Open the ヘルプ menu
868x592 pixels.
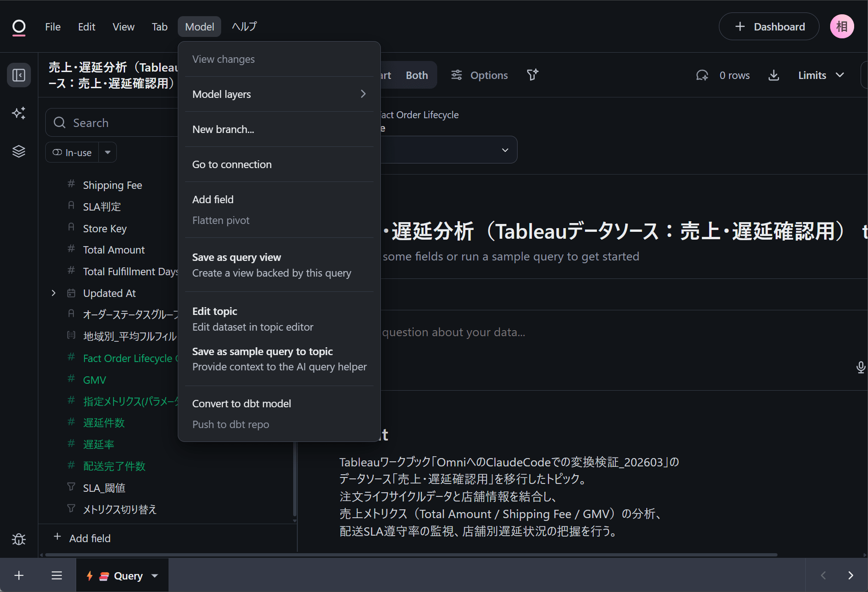[x=244, y=27]
